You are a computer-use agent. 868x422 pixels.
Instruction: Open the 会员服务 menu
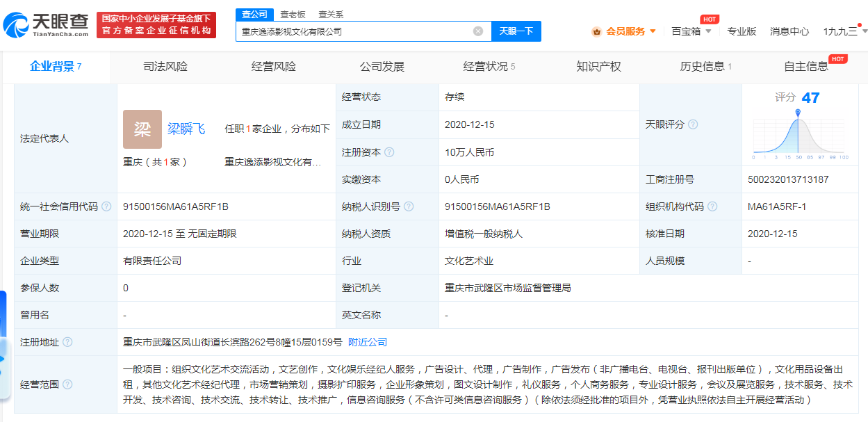tap(625, 31)
